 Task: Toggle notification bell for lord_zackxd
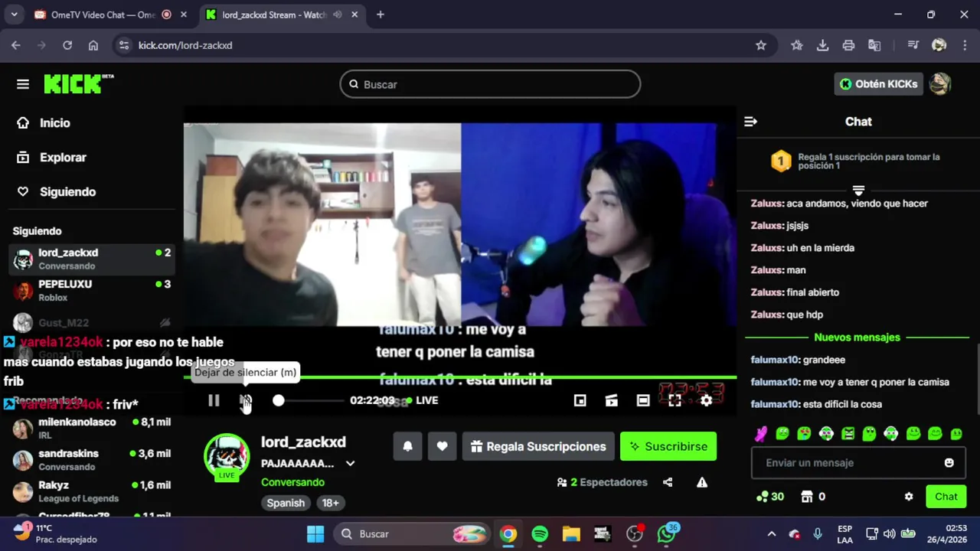407,446
